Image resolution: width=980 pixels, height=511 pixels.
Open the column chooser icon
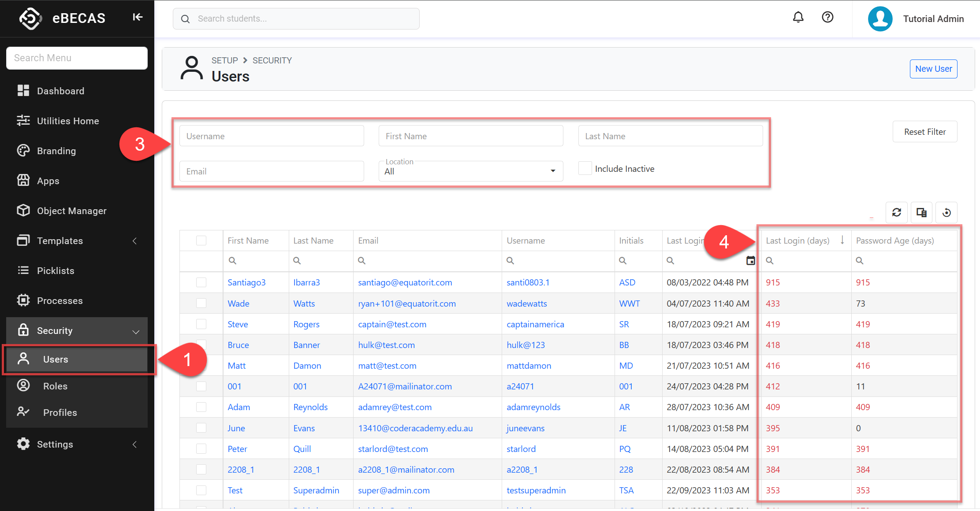coord(921,213)
